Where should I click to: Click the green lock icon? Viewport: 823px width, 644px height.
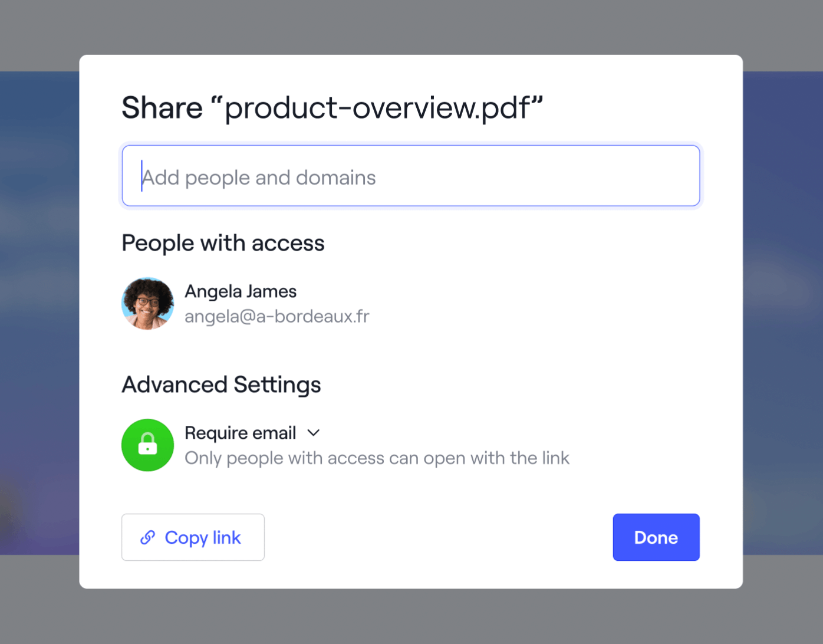(x=147, y=445)
